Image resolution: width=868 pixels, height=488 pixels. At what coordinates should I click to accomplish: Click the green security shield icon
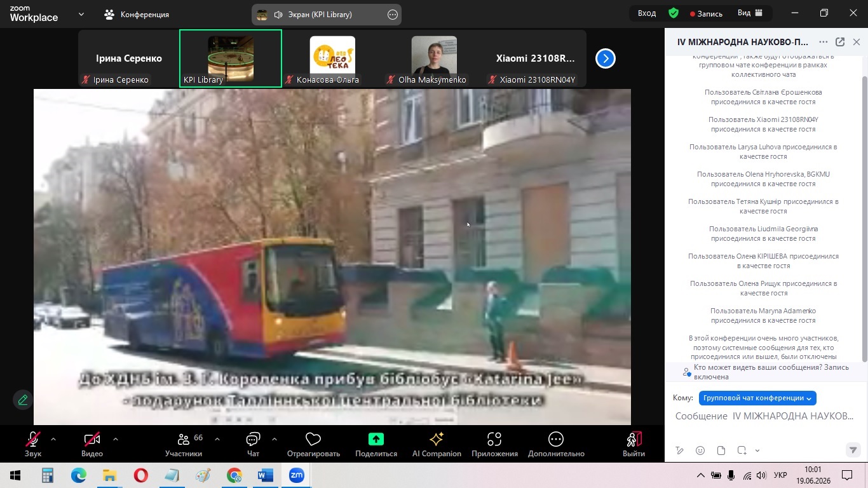674,13
